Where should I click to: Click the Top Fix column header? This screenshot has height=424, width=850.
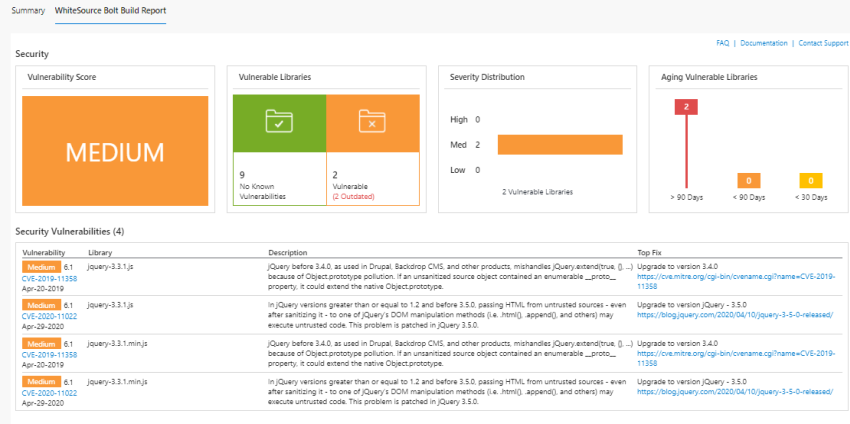pos(649,253)
